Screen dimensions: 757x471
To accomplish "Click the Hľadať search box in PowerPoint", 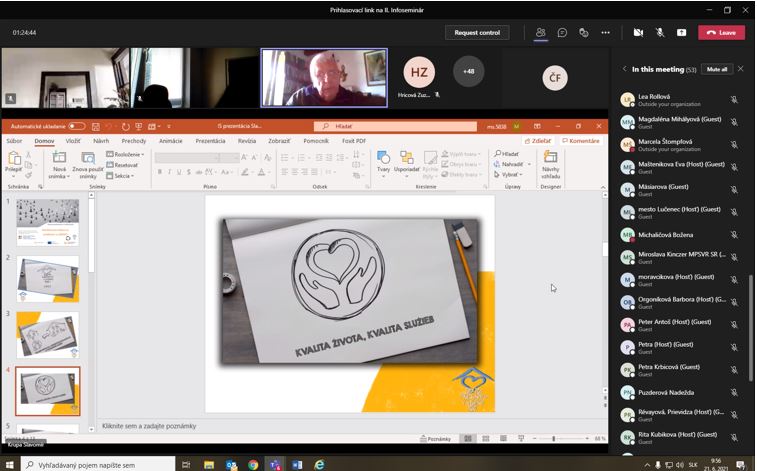I will [x=395, y=126].
